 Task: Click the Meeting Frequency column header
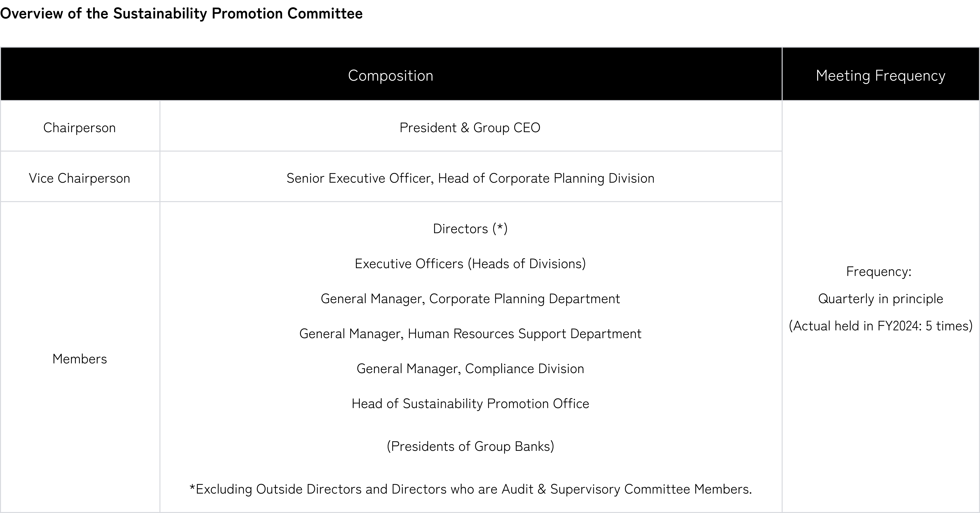tap(880, 75)
